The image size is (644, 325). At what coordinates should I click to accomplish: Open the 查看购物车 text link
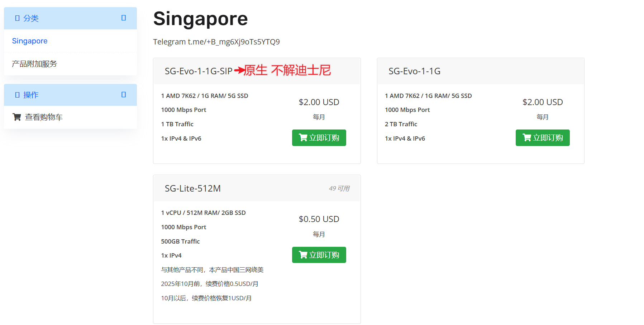click(44, 117)
